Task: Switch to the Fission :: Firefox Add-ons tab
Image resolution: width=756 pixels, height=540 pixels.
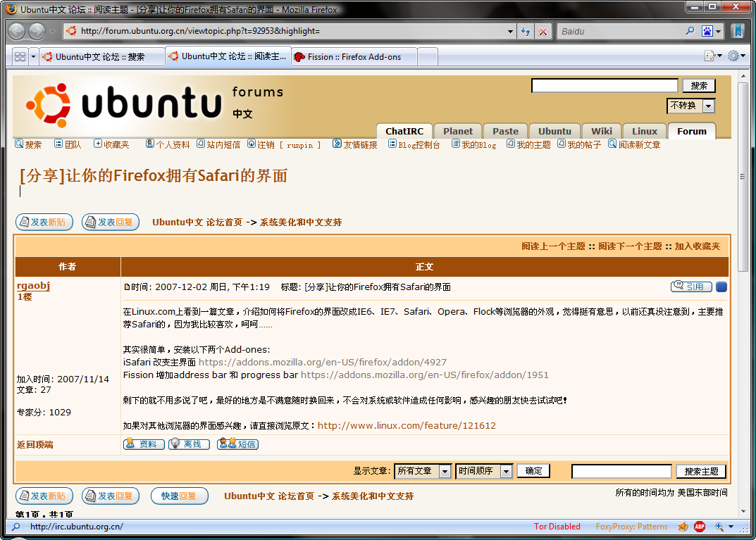Action: pyautogui.click(x=354, y=57)
